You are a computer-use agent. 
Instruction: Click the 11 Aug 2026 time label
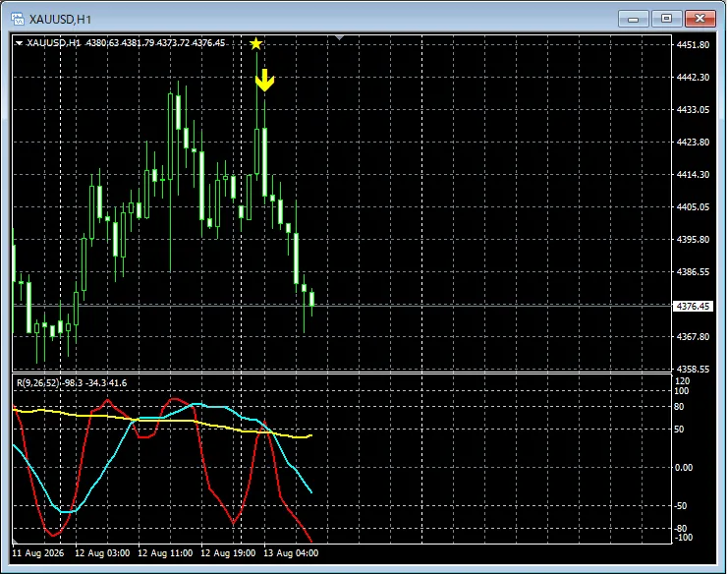point(38,553)
